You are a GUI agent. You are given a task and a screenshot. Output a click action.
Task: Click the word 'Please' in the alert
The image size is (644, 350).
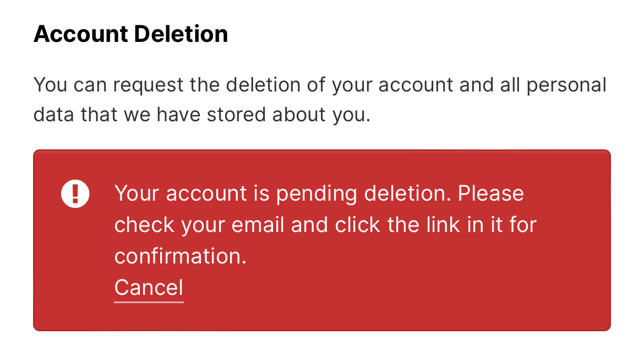491,193
